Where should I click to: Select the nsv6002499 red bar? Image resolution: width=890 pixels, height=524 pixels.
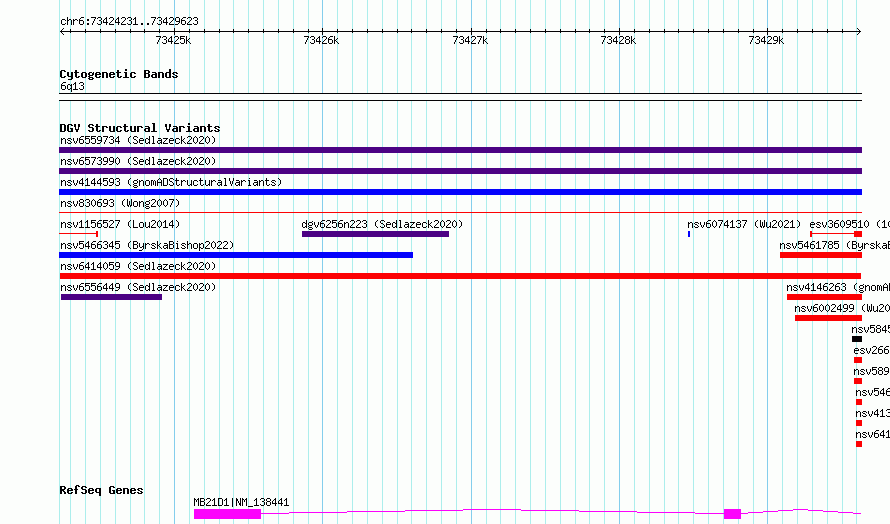[x=828, y=318]
